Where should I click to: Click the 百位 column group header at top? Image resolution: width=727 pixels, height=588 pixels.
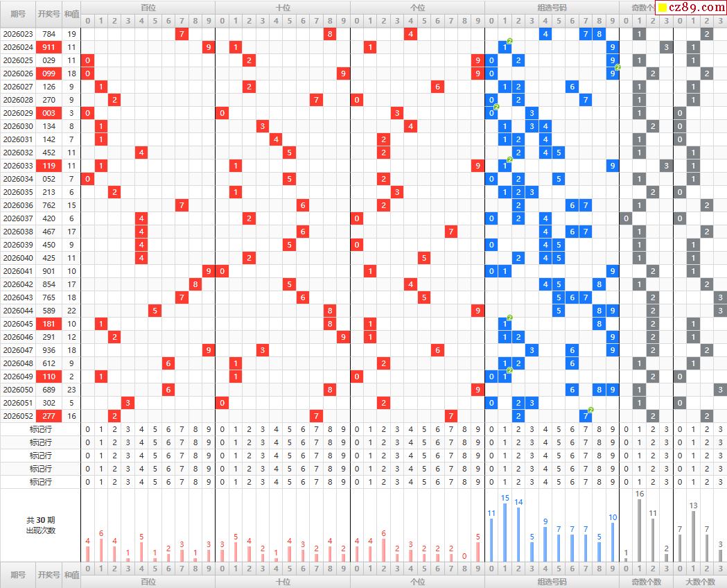point(148,8)
